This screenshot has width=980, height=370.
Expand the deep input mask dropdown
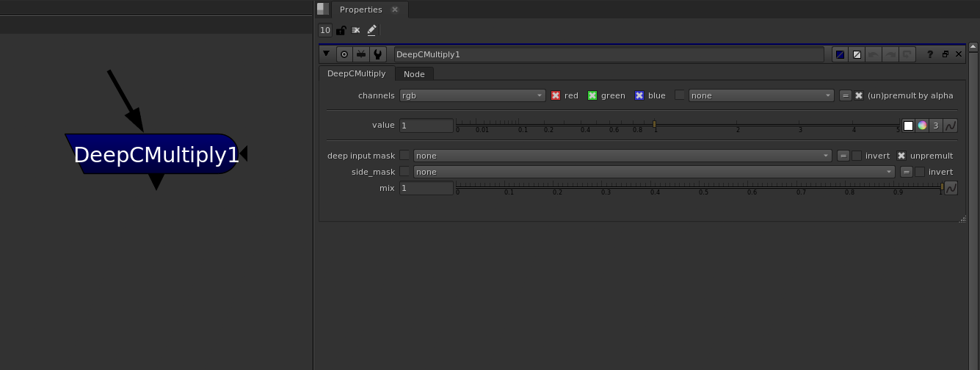pos(623,156)
